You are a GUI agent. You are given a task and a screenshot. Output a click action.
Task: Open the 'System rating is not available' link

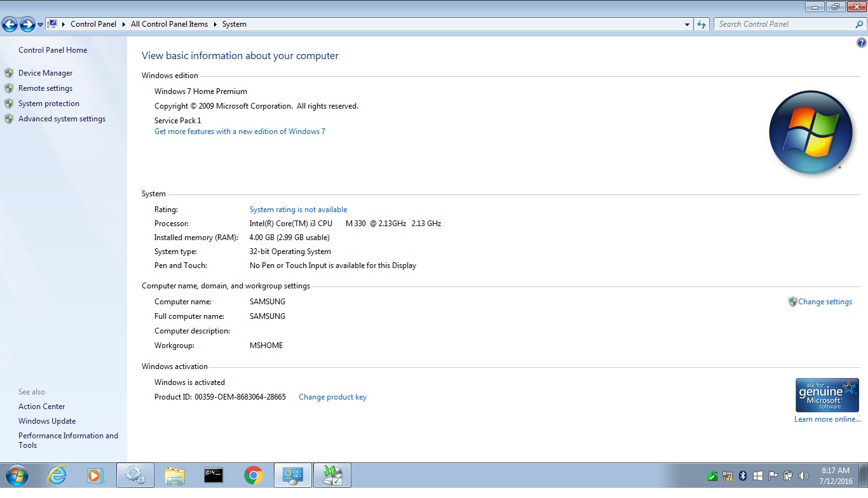(x=298, y=210)
